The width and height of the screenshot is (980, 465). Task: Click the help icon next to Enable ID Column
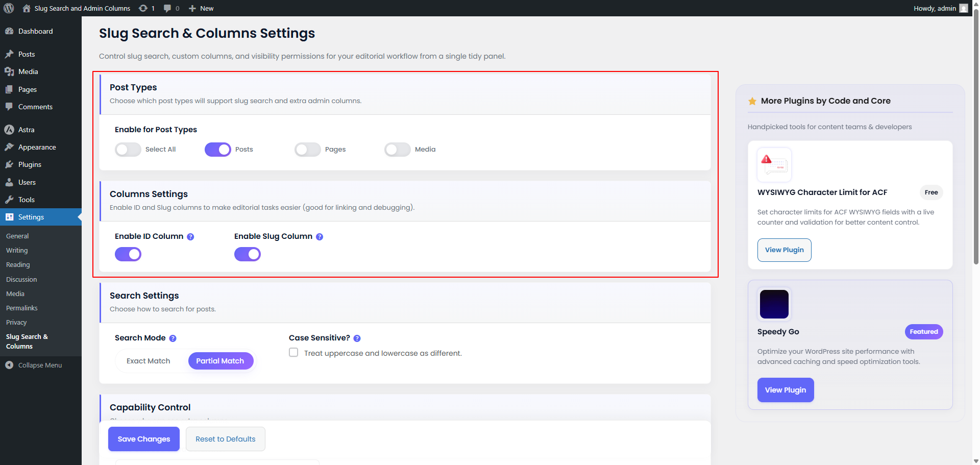(x=190, y=236)
